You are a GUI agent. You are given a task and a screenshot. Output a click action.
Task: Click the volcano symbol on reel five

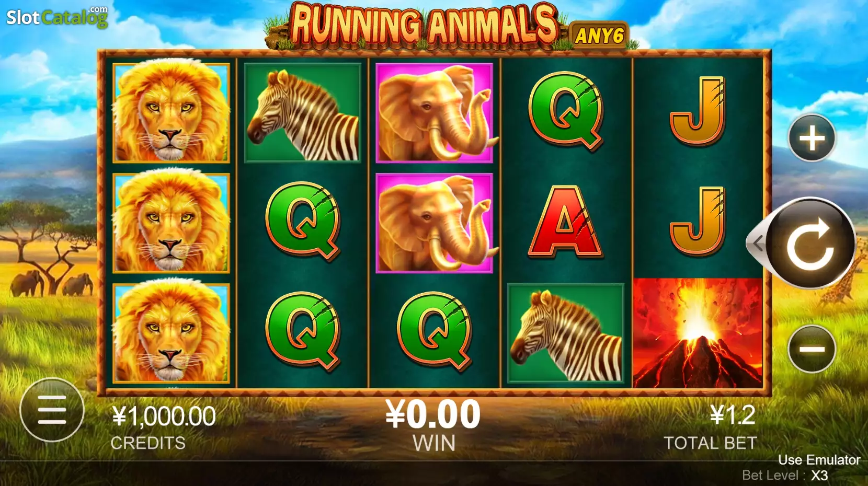pyautogui.click(x=698, y=333)
